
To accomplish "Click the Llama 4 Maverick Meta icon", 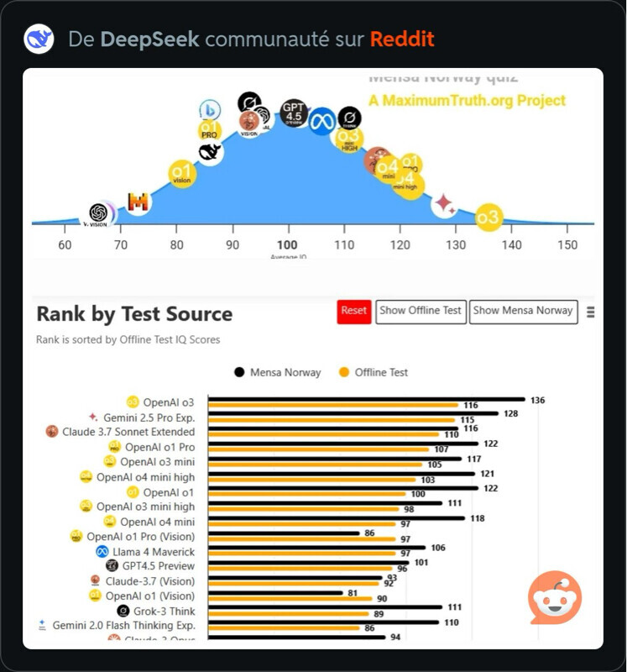I will point(102,552).
